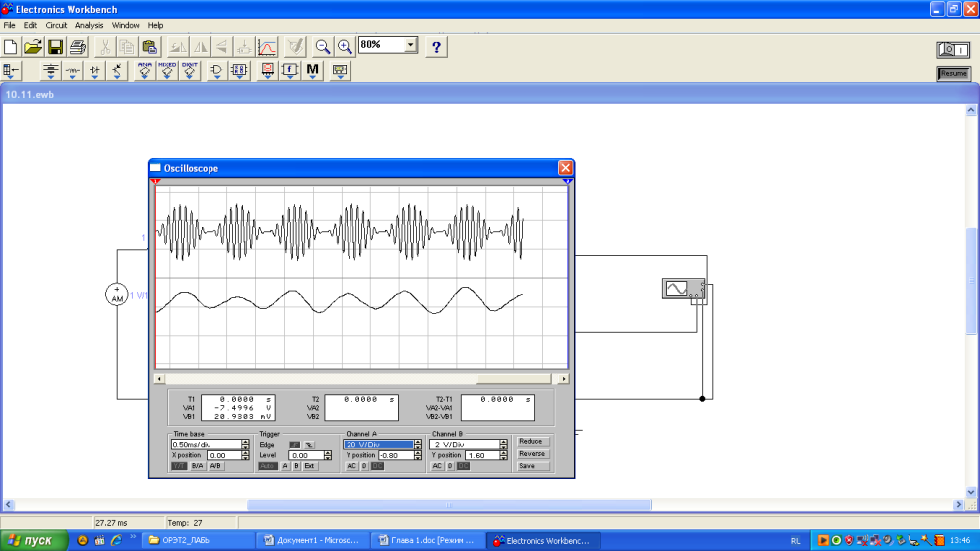Open the Help menu
Viewport: 980px width, 551px height.
(x=155, y=26)
